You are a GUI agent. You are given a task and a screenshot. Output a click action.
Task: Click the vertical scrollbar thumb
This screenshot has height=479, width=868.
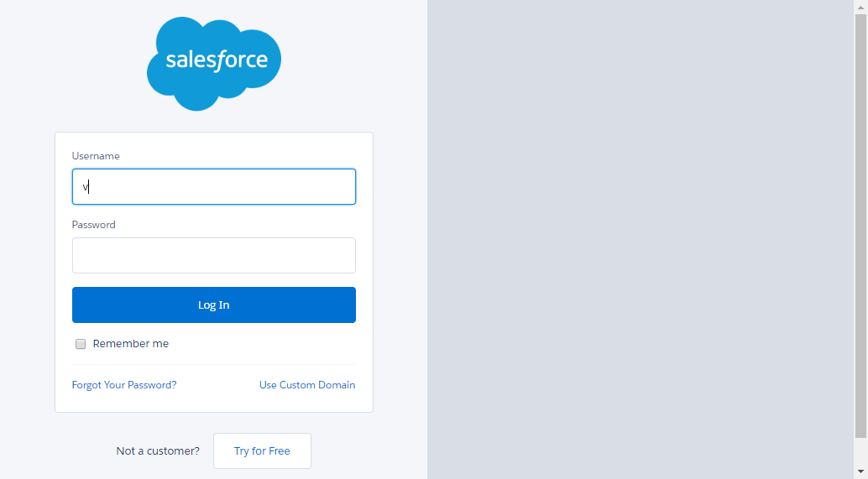click(860, 226)
